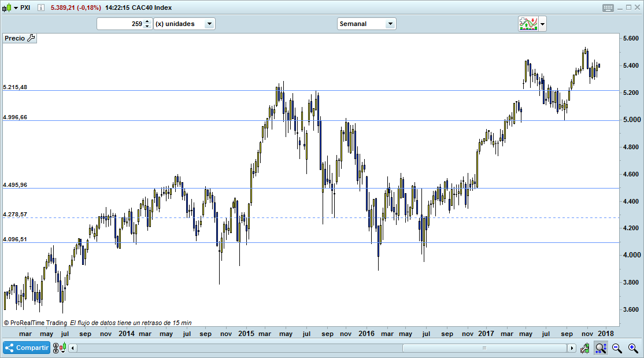Select the 4.096,51 horizontal line label

pyautogui.click(x=15, y=239)
